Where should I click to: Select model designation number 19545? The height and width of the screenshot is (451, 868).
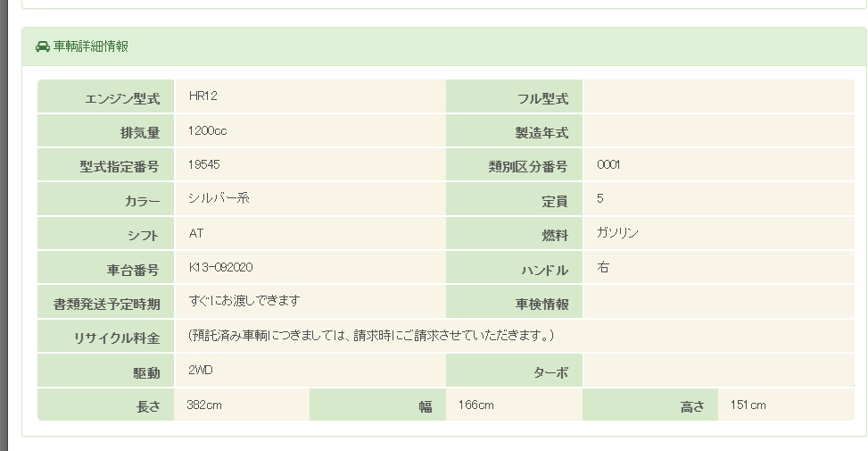click(204, 164)
